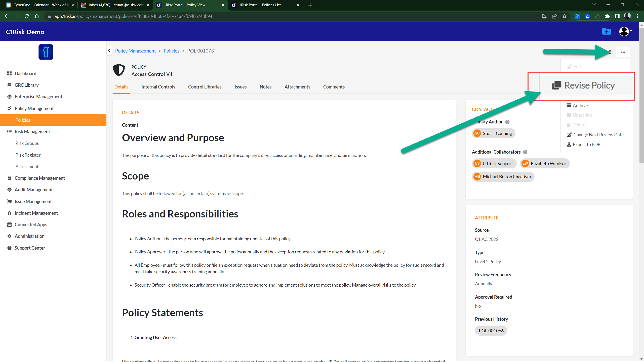
Task: Click the Policies breadcrumb link
Action: click(171, 51)
